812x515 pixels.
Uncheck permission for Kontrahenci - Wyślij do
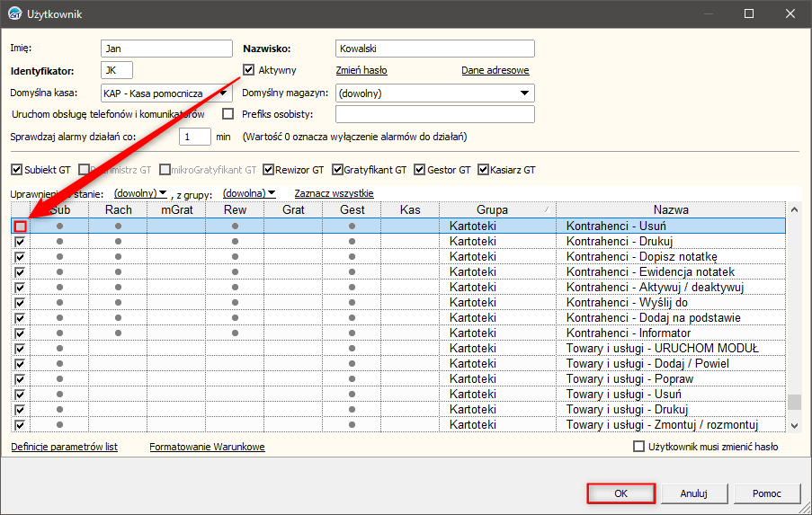pyautogui.click(x=20, y=303)
